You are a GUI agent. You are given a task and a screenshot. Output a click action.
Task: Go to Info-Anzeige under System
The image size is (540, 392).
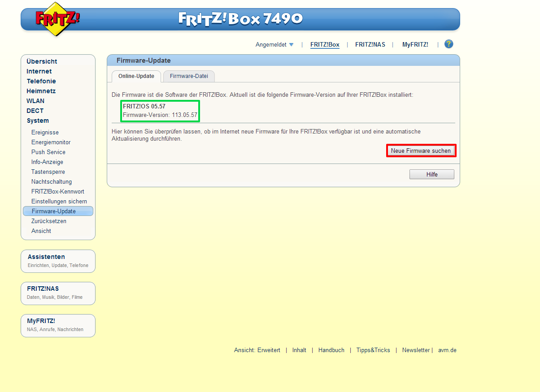47,162
